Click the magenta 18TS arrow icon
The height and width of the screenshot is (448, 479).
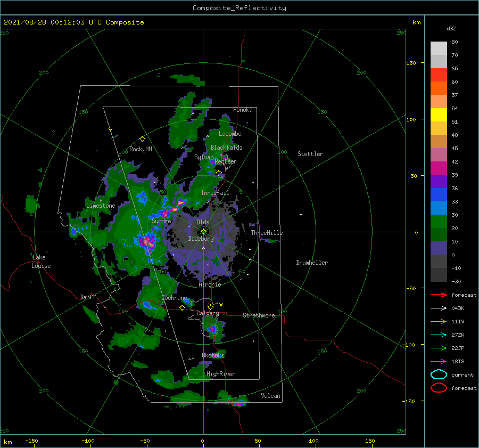point(439,362)
